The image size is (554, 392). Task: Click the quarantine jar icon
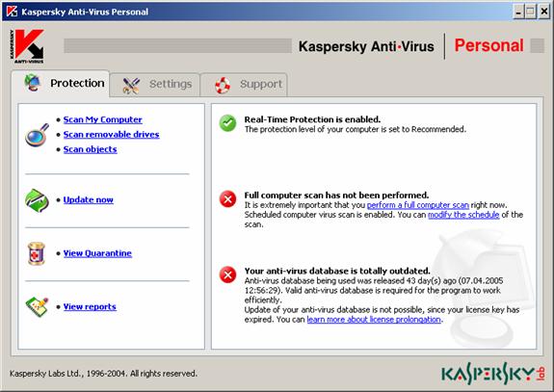[37, 253]
